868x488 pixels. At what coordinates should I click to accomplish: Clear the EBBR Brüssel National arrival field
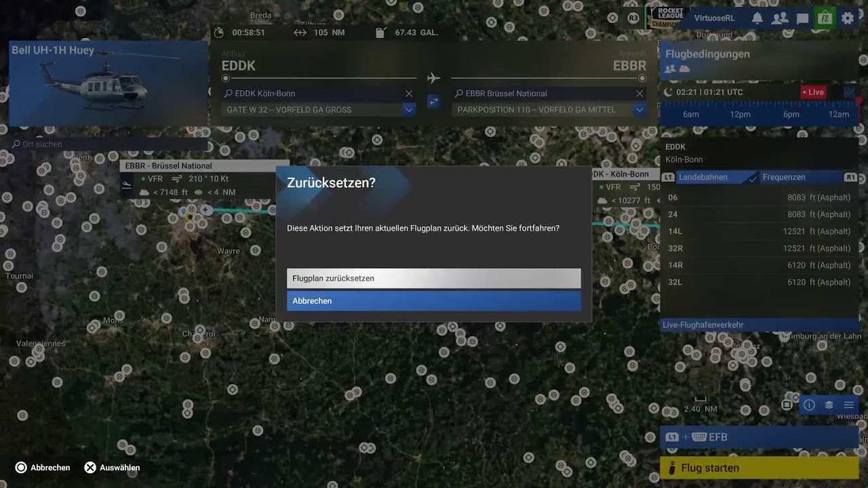pyautogui.click(x=639, y=94)
